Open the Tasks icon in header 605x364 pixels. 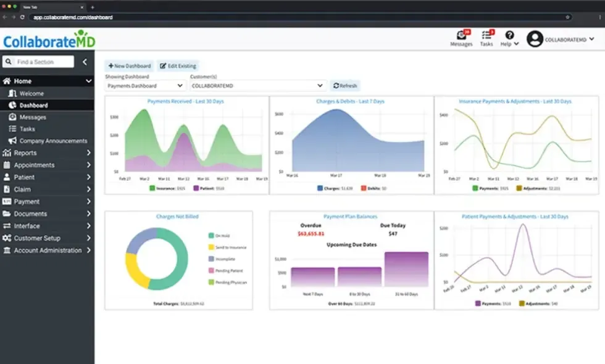click(486, 36)
